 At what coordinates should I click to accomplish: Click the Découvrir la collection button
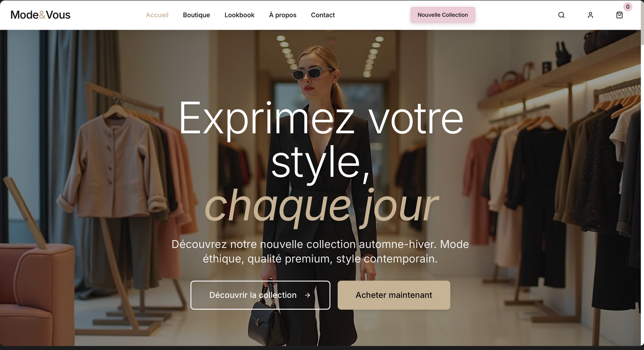click(x=260, y=295)
